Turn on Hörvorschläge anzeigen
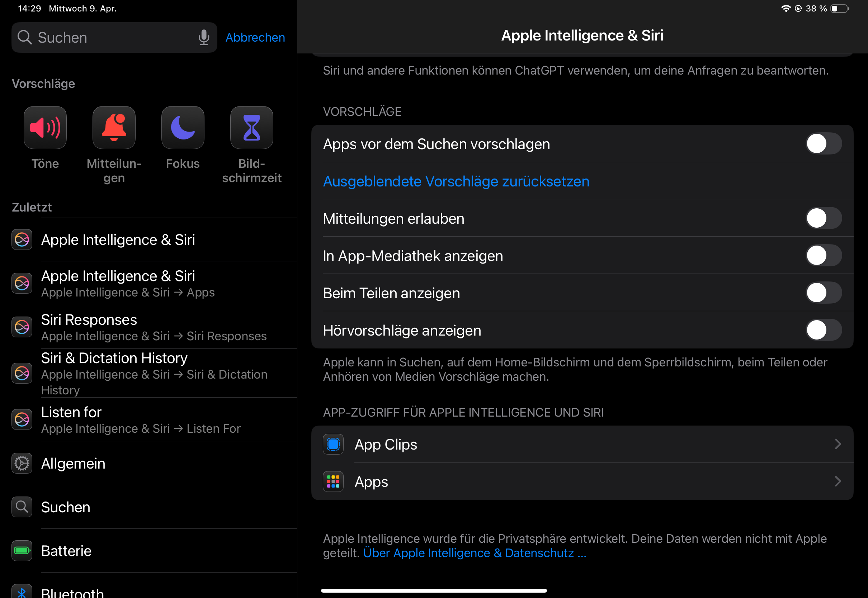Image resolution: width=868 pixels, height=598 pixels. point(824,330)
